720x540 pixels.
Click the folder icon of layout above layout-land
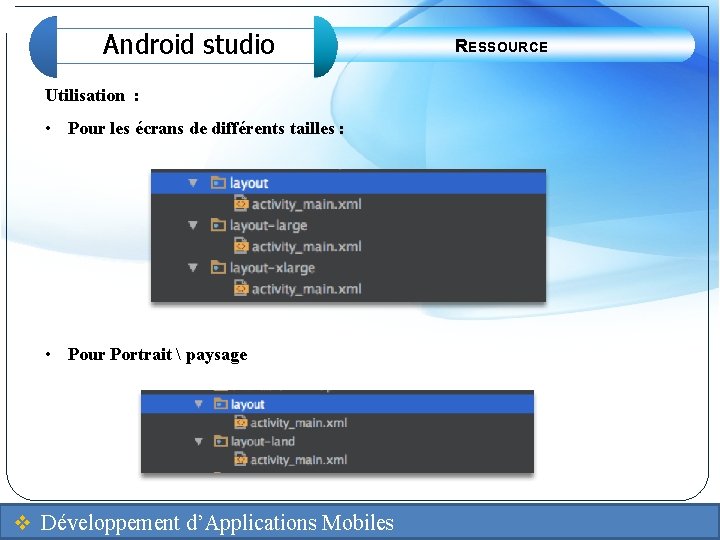click(x=221, y=403)
